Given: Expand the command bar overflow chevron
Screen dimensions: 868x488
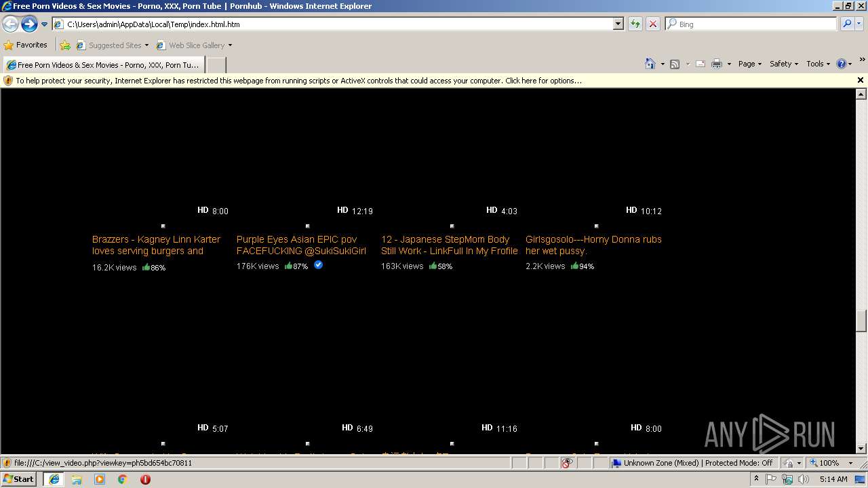Looking at the screenshot, I should pyautogui.click(x=863, y=61).
